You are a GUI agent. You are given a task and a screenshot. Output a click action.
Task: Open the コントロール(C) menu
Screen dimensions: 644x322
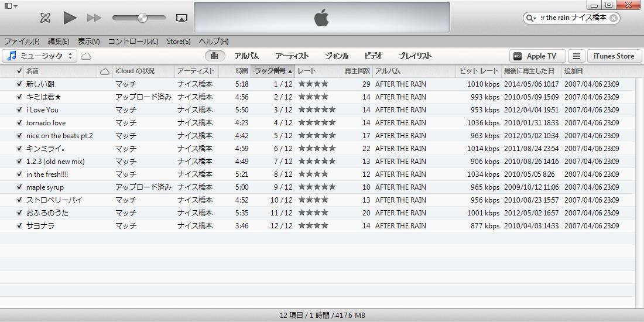pos(133,42)
